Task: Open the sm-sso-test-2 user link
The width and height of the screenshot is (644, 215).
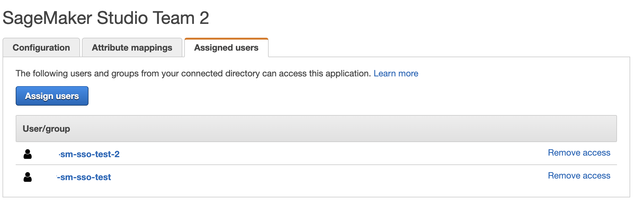Action: (x=90, y=154)
